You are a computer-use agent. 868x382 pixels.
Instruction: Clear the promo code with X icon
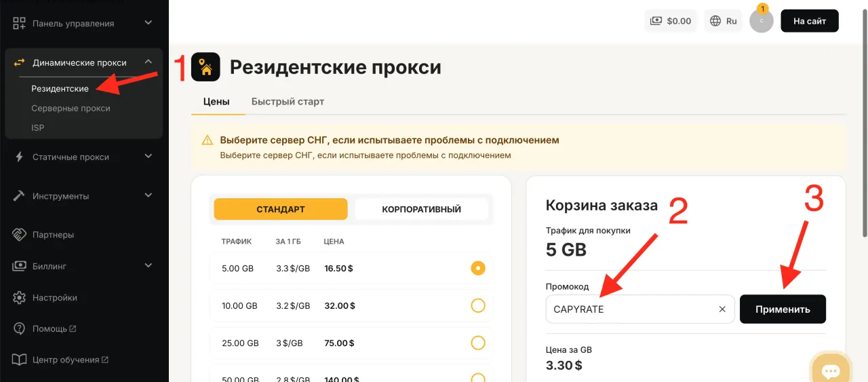coord(722,309)
